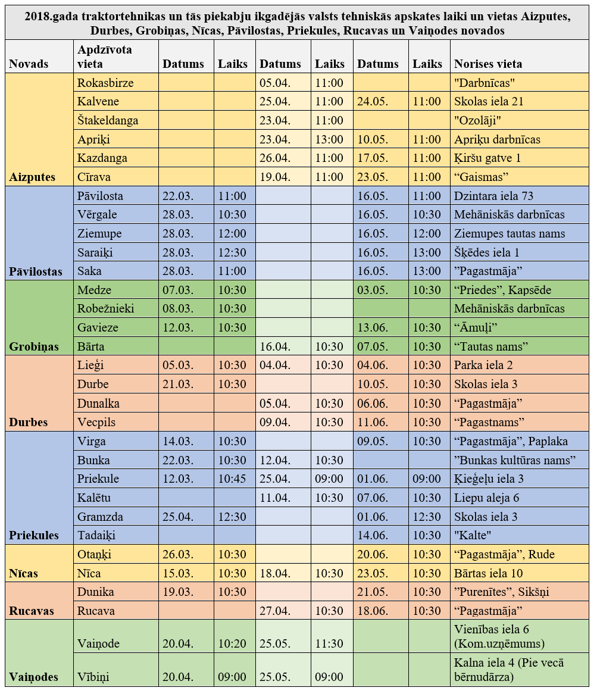
Task: Click the Robežnieki cell
Action: click(x=105, y=308)
